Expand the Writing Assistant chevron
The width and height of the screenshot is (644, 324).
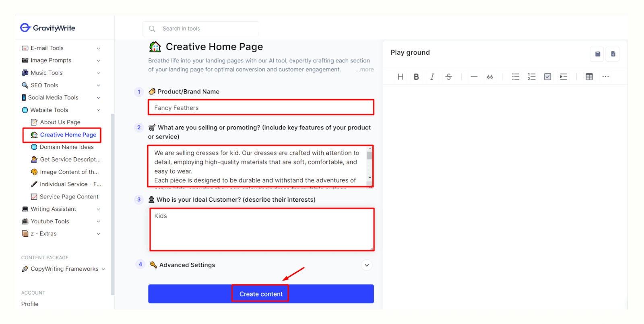pyautogui.click(x=98, y=209)
